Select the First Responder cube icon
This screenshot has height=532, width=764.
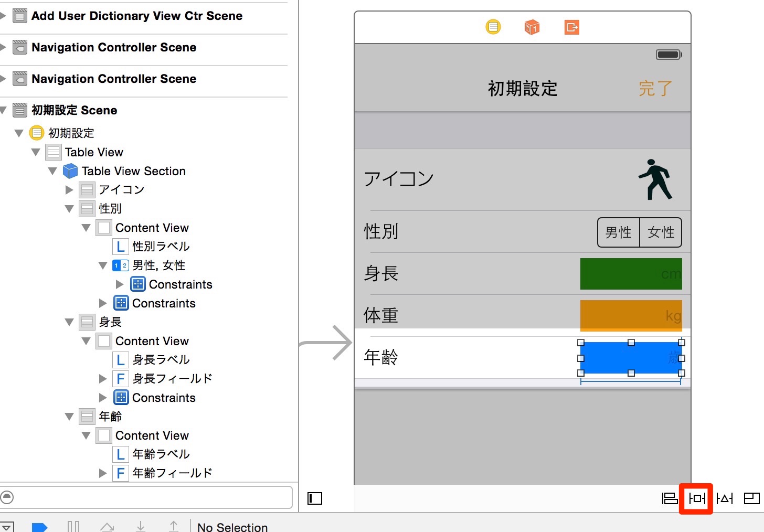532,27
